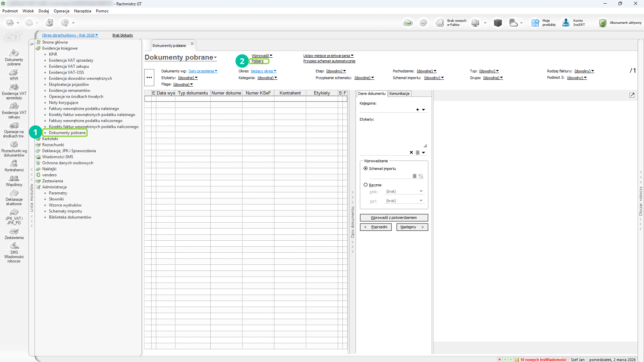Click Wprowadź z potwierdzeniem button
Screen dimensions: 644x362
394,218
